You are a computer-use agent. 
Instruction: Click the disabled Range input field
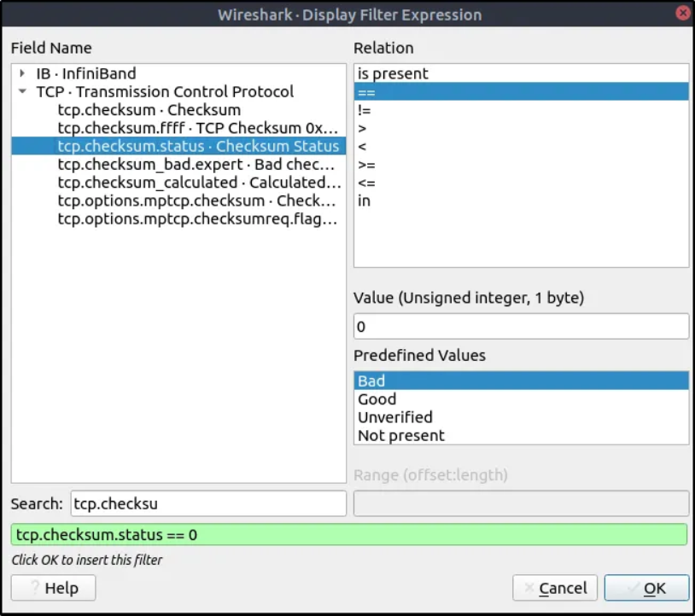(521, 503)
